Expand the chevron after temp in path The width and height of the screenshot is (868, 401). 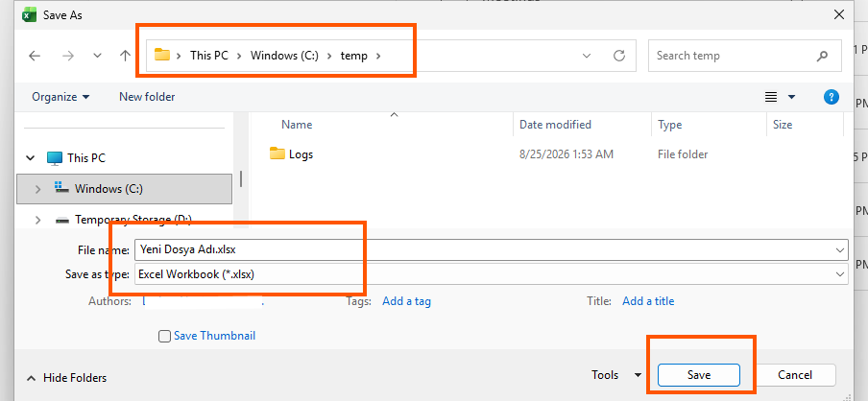[x=378, y=56]
